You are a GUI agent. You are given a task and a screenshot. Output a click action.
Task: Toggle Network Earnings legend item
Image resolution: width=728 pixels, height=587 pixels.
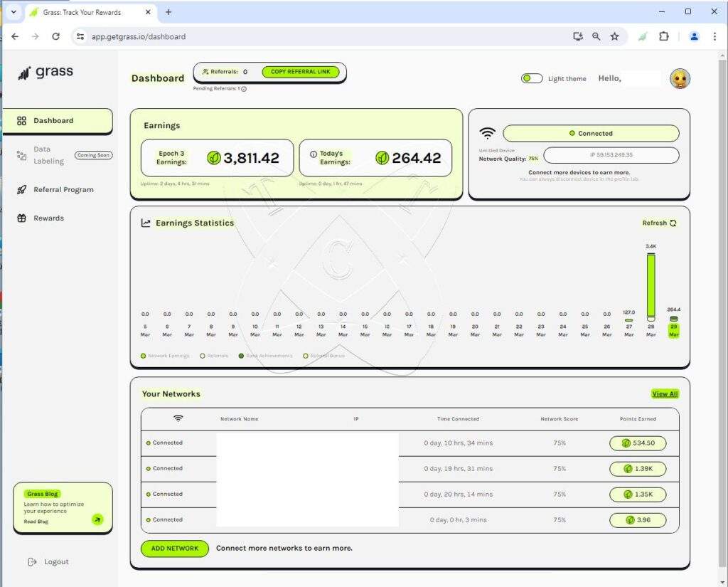165,356
